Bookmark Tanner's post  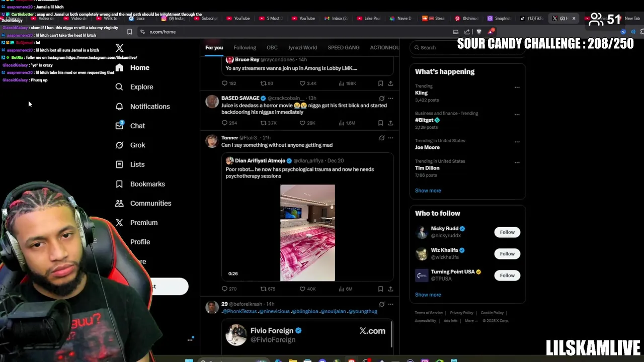pyautogui.click(x=380, y=289)
